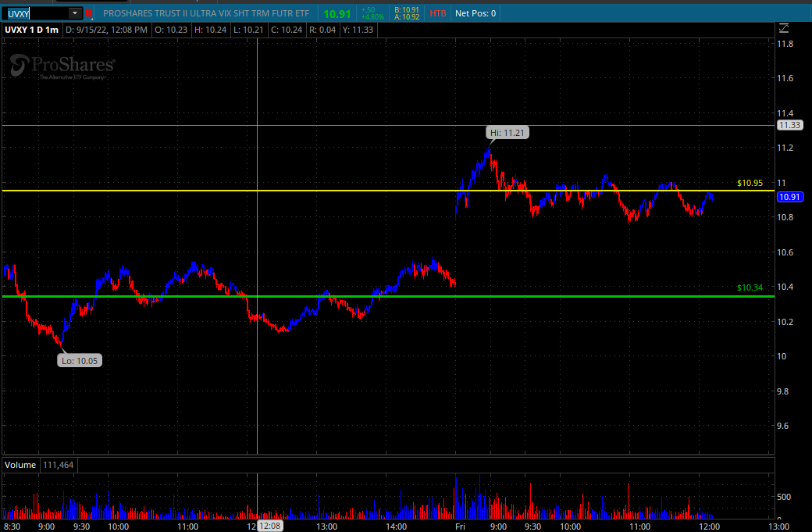Screen dimensions: 812x532
Task: Open the symbol selector dropdown arrow
Action: coord(75,13)
